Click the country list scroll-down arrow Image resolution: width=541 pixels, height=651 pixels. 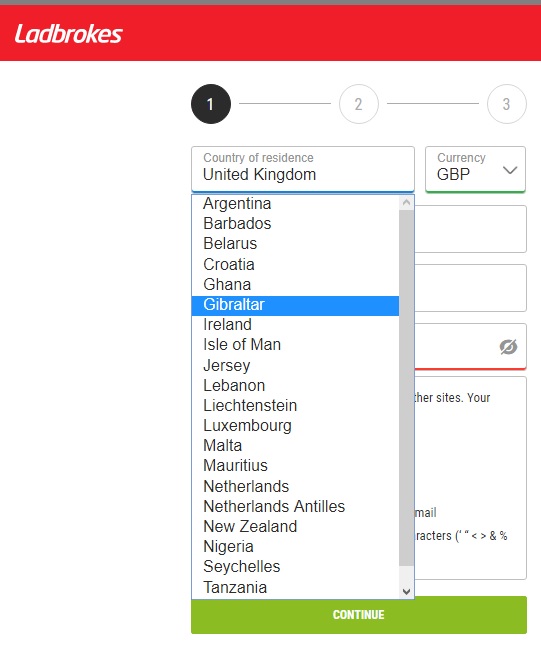click(406, 592)
